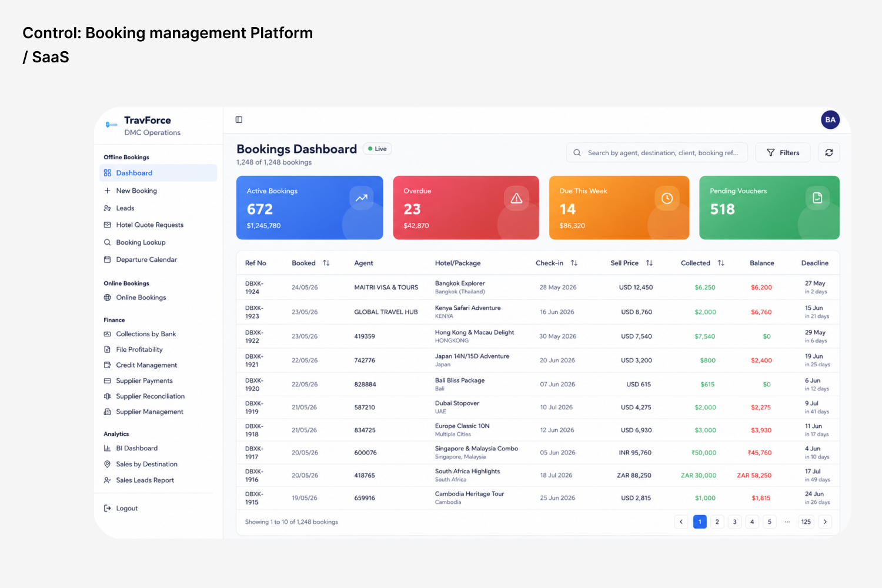Screen dimensions: 882x588
Task: Click agent MAITRI VISA & TOURS
Action: (386, 288)
